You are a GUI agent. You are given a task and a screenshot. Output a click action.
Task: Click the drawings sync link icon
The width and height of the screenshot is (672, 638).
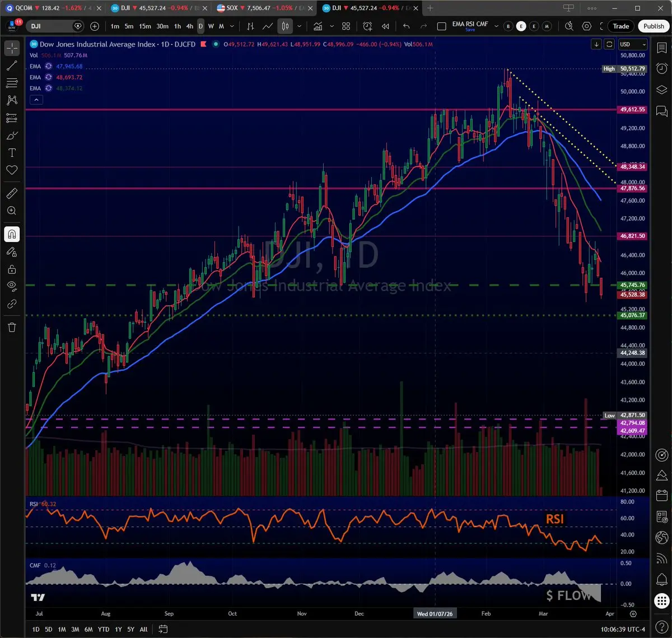(12, 304)
